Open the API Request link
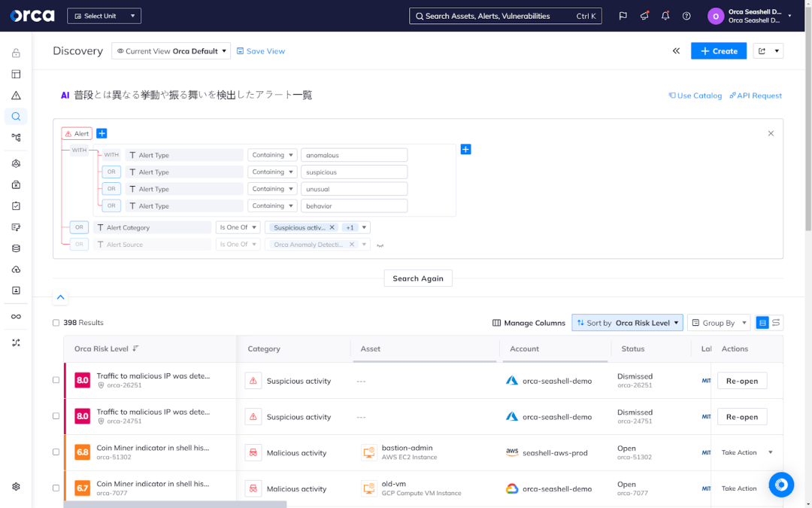The width and height of the screenshot is (812, 508). coord(756,96)
